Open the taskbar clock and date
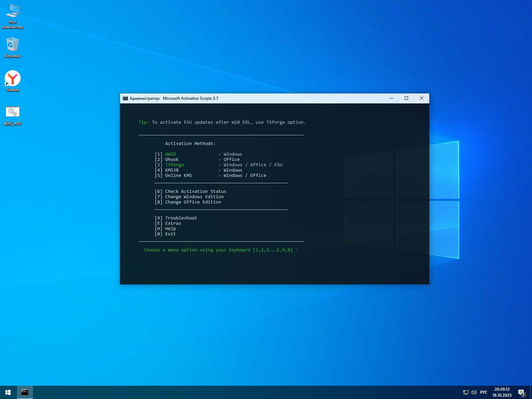 502,392
